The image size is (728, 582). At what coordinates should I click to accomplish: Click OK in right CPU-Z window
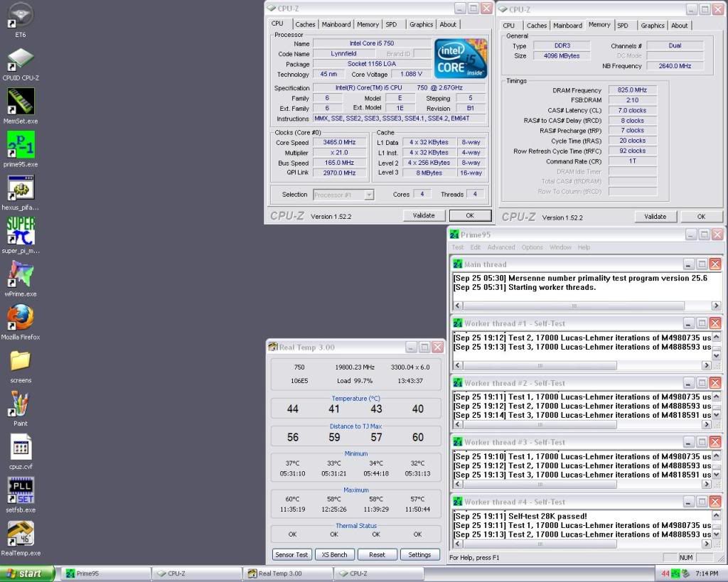[701, 216]
